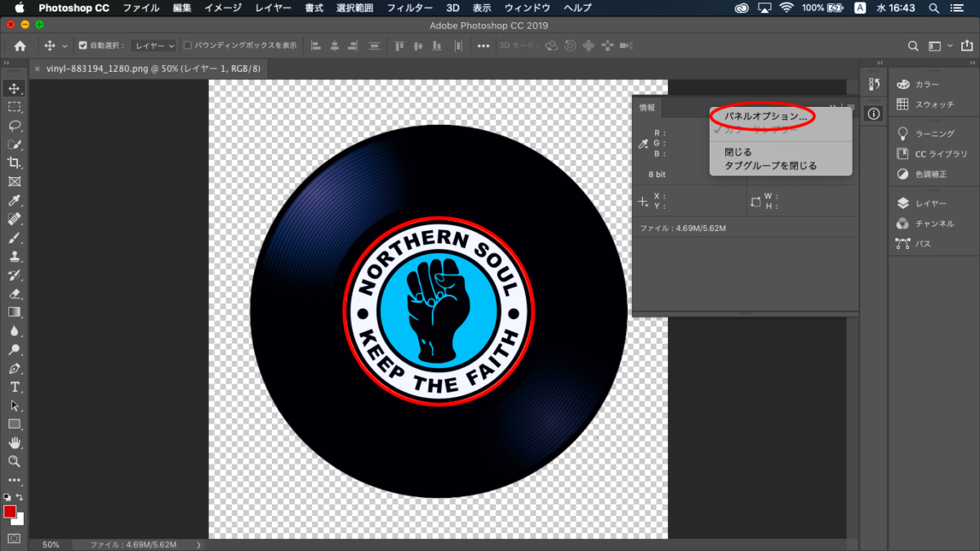Enable バウンディングボックスを表示 checkbox
The width and height of the screenshot is (980, 551).
187,46
